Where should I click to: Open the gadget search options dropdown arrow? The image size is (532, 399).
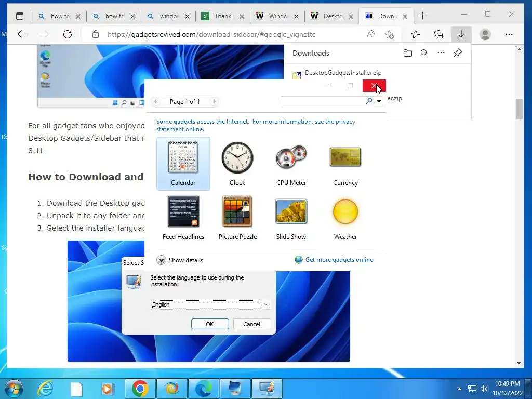coord(379,101)
